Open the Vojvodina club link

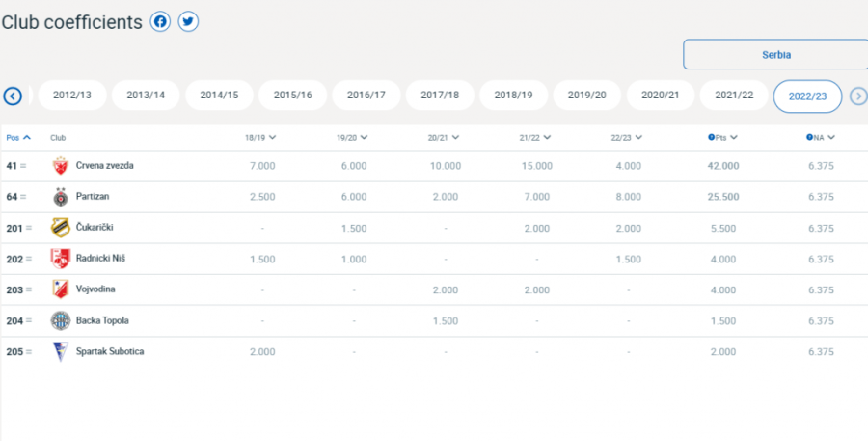(x=96, y=289)
